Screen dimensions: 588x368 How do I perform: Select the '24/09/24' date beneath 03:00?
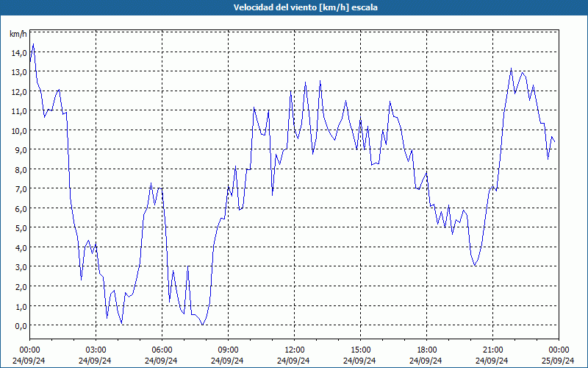pos(95,361)
